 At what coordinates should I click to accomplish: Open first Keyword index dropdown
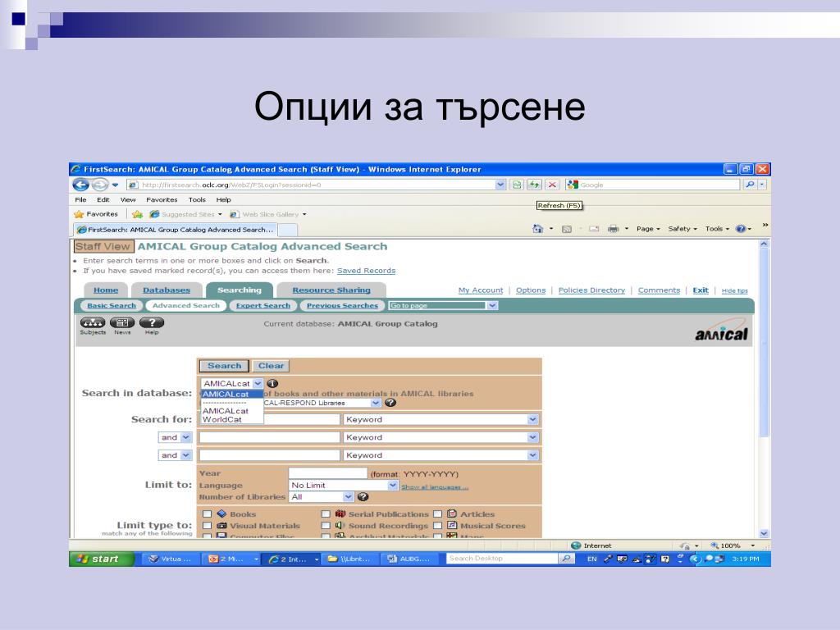[x=441, y=419]
